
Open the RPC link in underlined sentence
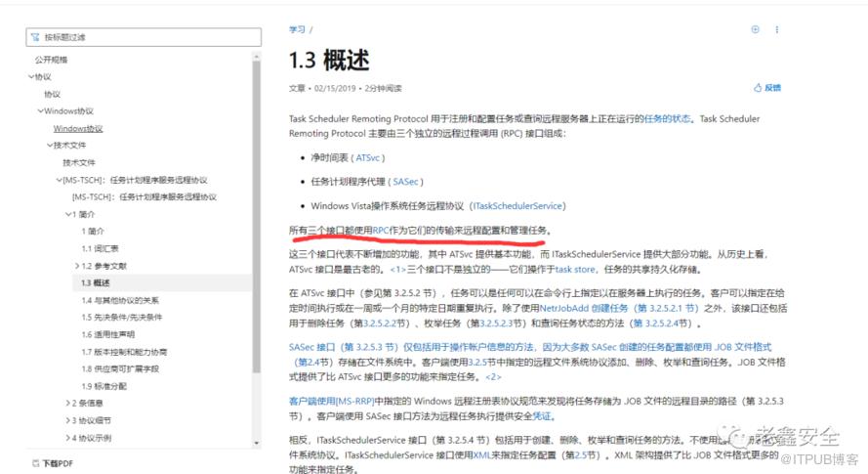click(381, 230)
